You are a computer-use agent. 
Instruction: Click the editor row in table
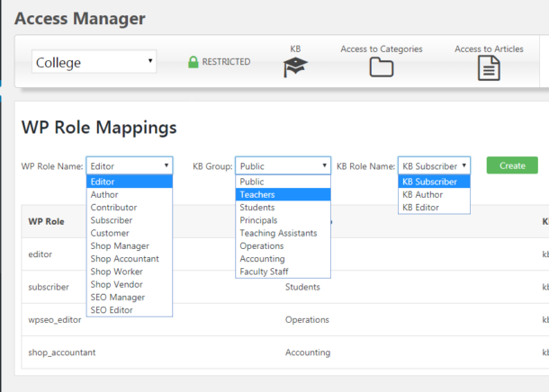click(285, 254)
